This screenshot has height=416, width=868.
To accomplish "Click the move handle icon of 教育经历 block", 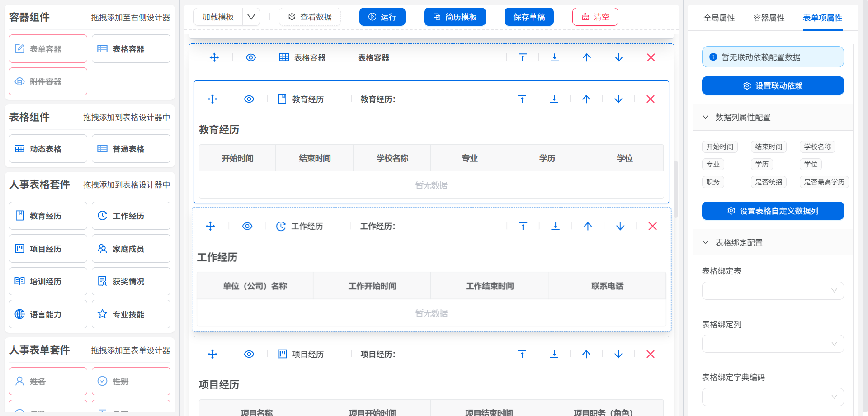I will point(212,99).
